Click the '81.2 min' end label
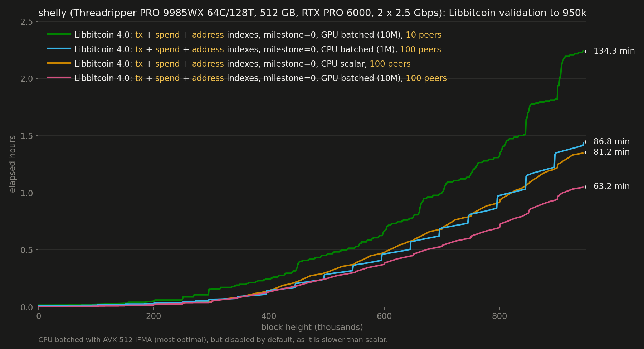644x349 pixels. click(611, 152)
